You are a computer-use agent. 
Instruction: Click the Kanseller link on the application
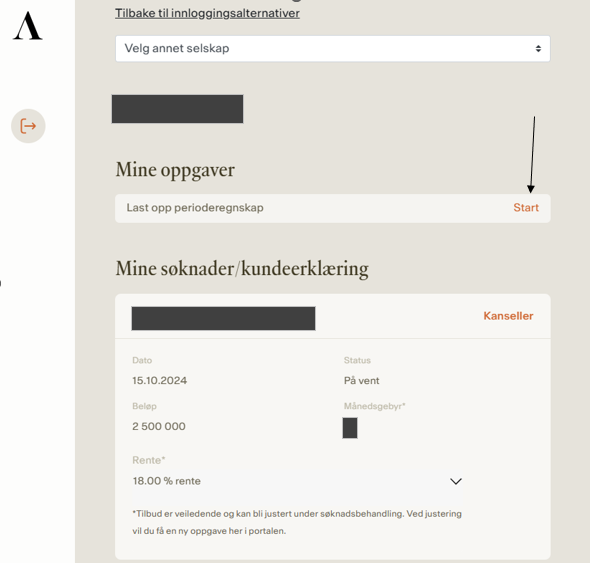[508, 316]
